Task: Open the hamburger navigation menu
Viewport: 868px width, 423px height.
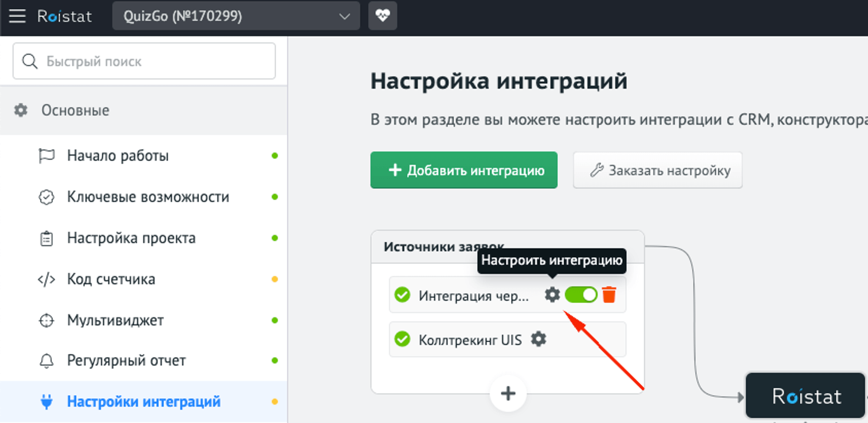Action: tap(17, 16)
